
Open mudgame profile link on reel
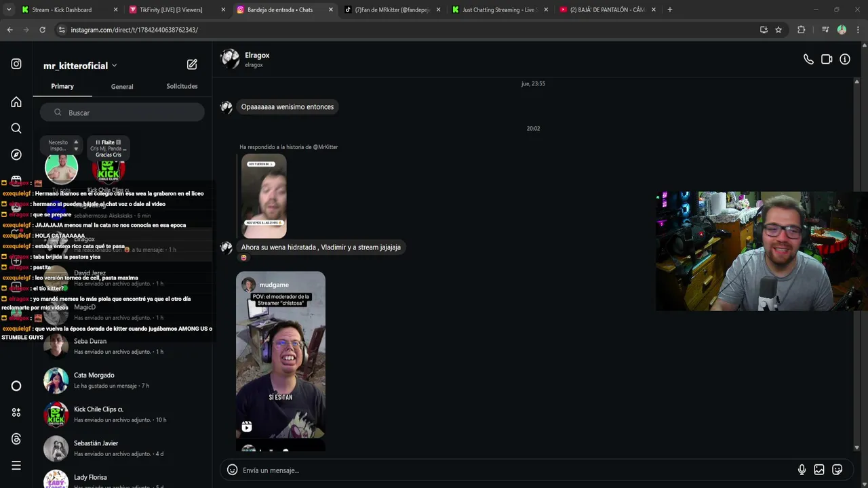[274, 285]
